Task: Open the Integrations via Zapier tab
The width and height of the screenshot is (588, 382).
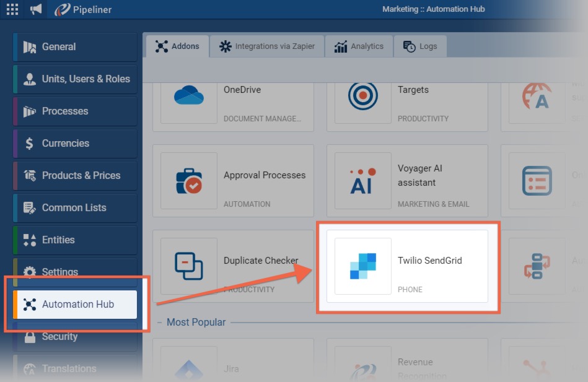Action: coord(267,46)
